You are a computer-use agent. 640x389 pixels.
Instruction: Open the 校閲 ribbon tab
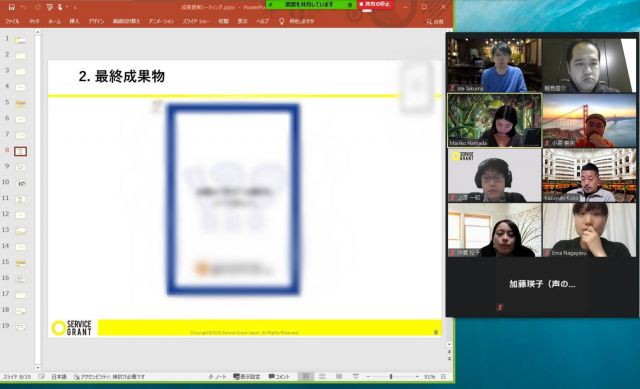223,21
